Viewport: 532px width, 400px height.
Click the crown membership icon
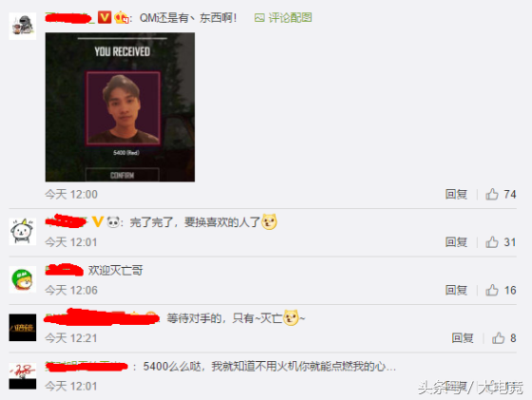[x=122, y=18]
